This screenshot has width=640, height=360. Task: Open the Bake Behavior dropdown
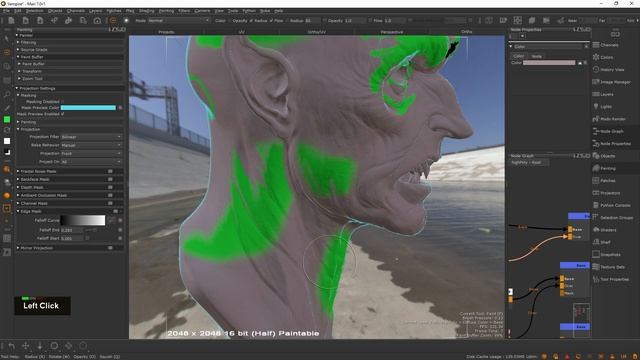(x=91, y=145)
